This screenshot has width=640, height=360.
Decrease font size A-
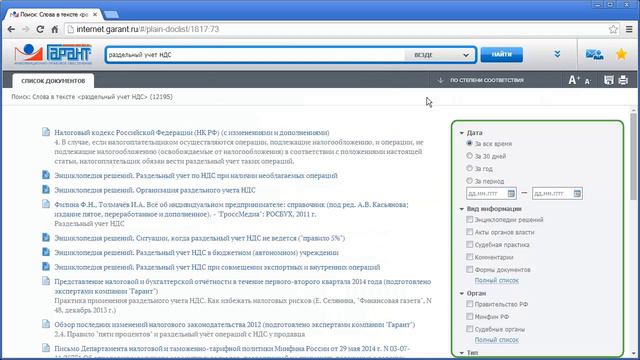click(x=587, y=81)
